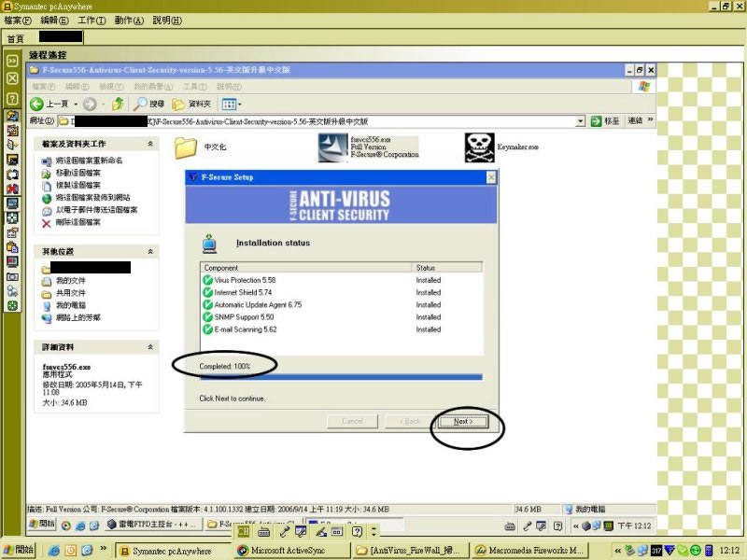Screen dimensions: 747x560
Task: Expand the 連結 links toolbar chevron
Action: (x=650, y=119)
